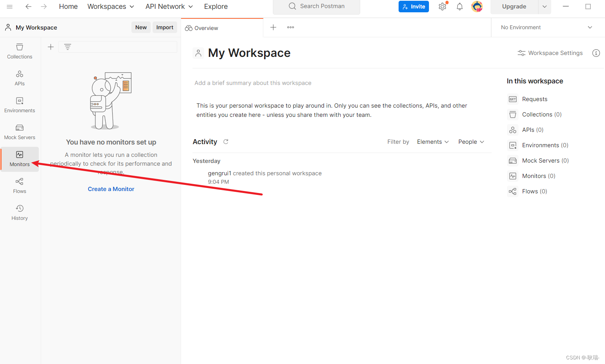Image resolution: width=605 pixels, height=364 pixels.
Task: Click the Import button
Action: 165,27
